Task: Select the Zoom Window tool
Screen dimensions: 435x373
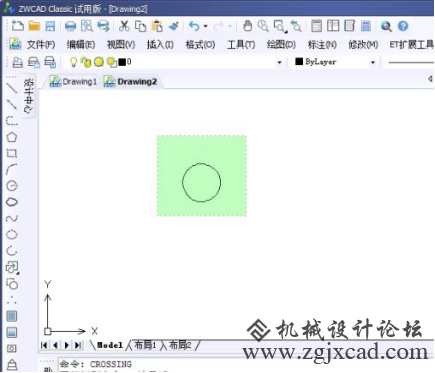Action: pyautogui.click(x=279, y=26)
